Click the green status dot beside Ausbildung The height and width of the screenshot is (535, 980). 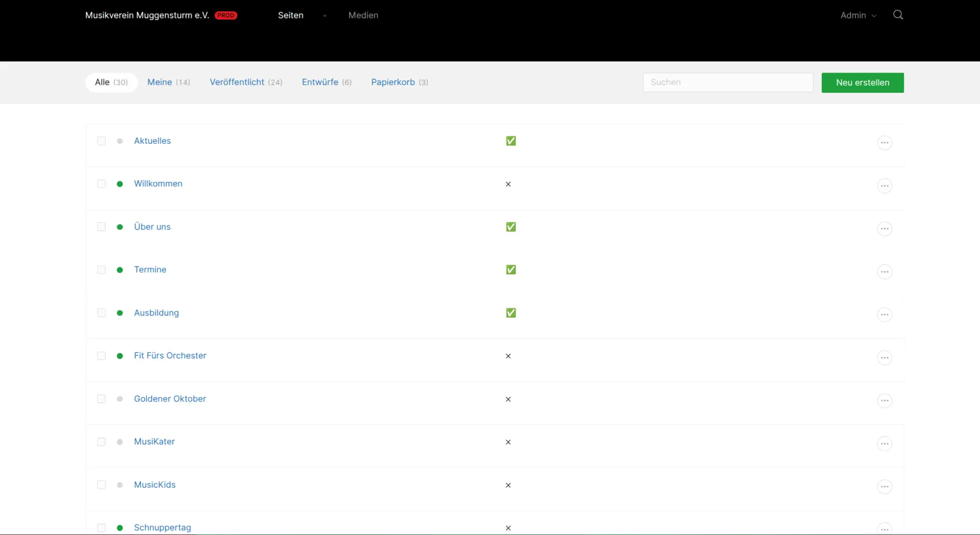click(120, 313)
